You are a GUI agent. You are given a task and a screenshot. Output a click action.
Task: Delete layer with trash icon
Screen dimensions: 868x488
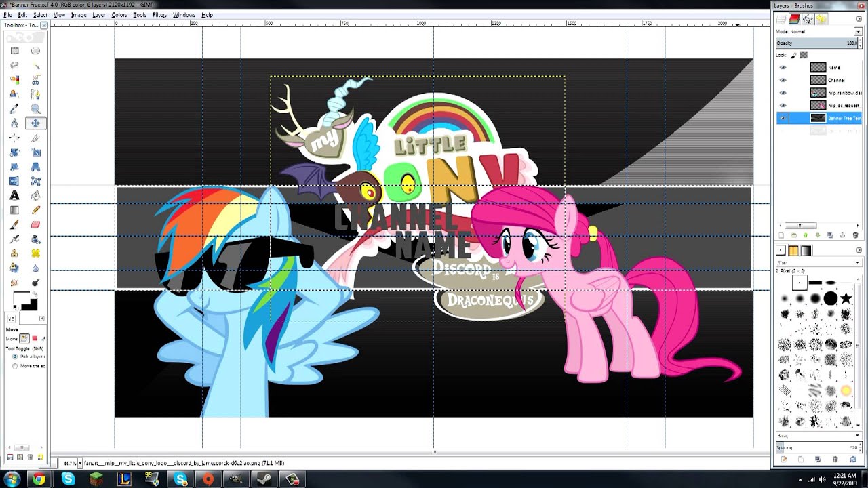tap(855, 235)
